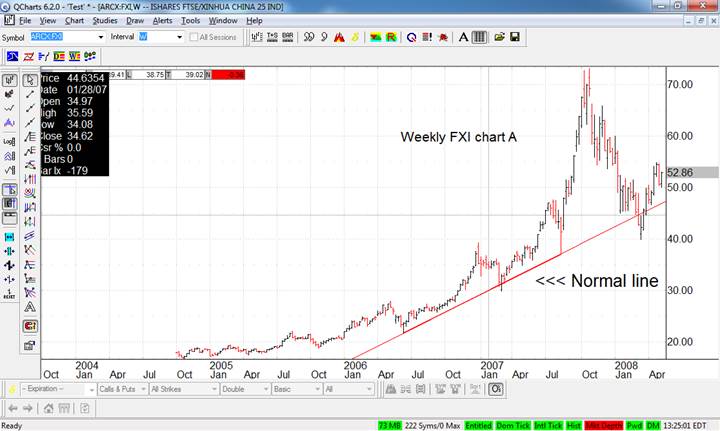Click the properties icon at palette bottom
Viewport: 720px width, 431px height.
point(30,346)
